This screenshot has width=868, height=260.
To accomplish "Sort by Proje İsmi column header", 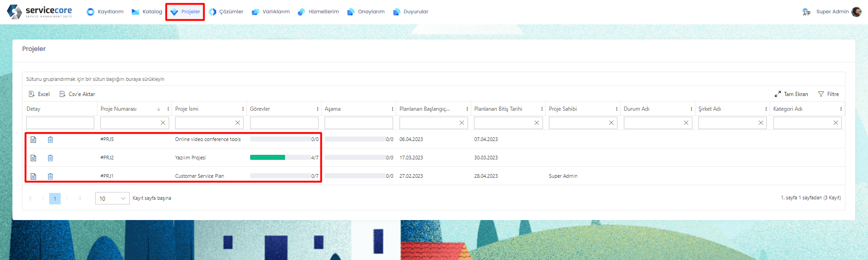I will pyautogui.click(x=187, y=109).
